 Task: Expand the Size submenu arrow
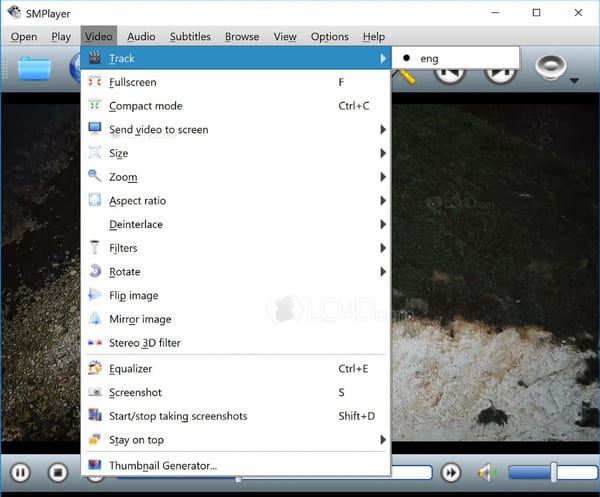click(x=383, y=153)
